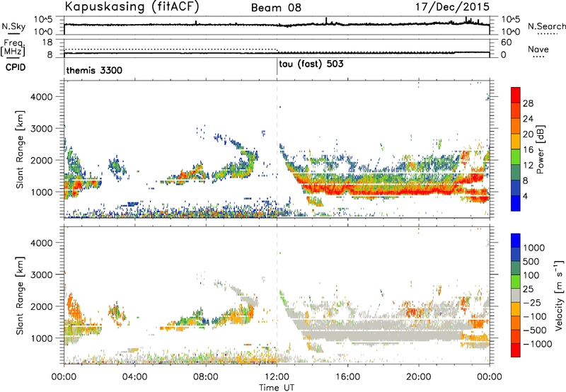
Task: Click the "08:00" time tick label
Action: (206, 377)
